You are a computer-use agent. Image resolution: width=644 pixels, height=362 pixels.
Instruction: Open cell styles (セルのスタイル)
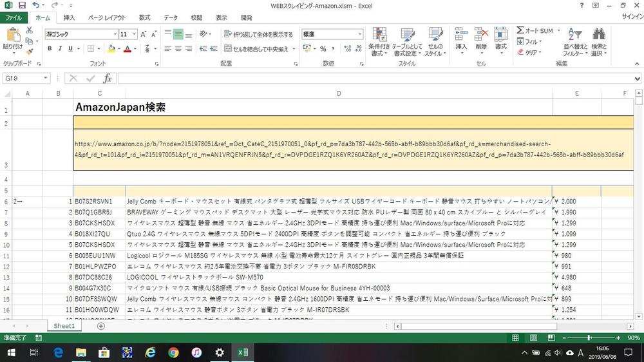435,42
